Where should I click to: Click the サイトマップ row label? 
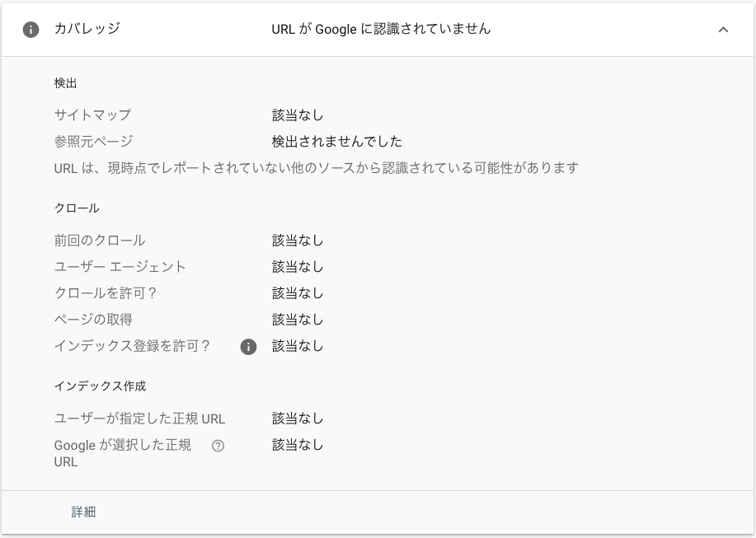[92, 115]
